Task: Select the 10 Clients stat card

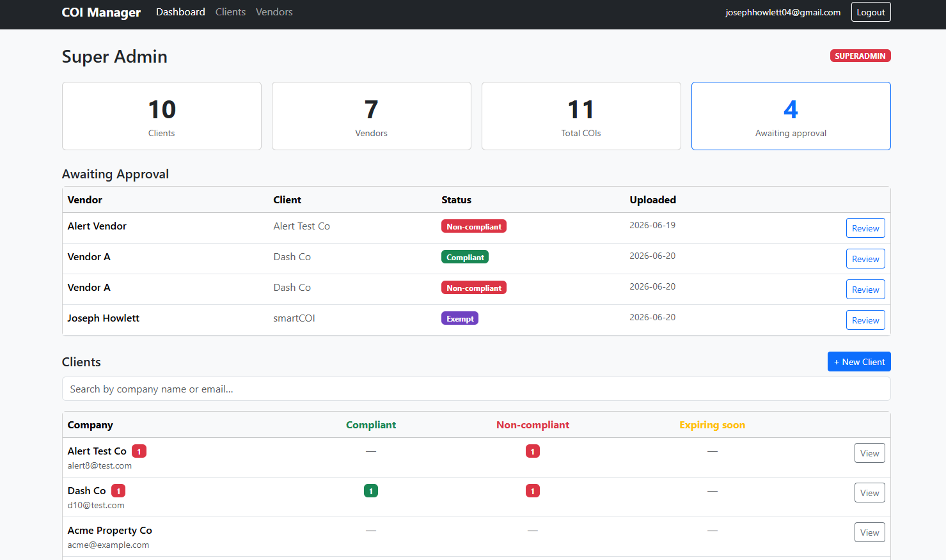Action: 162,116
